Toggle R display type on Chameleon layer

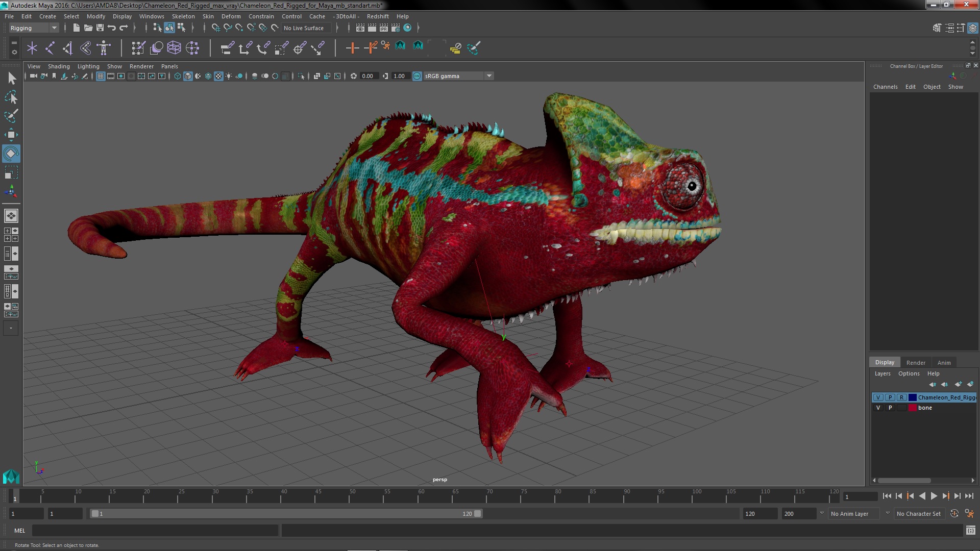tap(901, 397)
